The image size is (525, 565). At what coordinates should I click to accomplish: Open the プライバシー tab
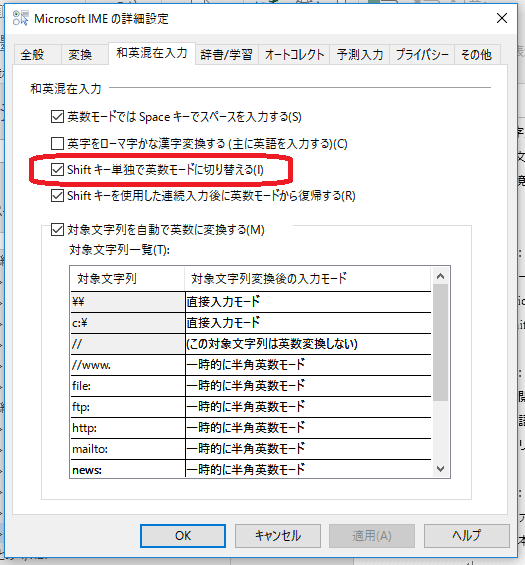click(422, 55)
